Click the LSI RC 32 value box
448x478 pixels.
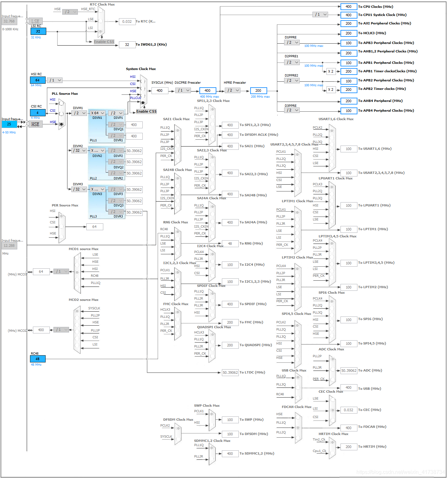point(38,31)
